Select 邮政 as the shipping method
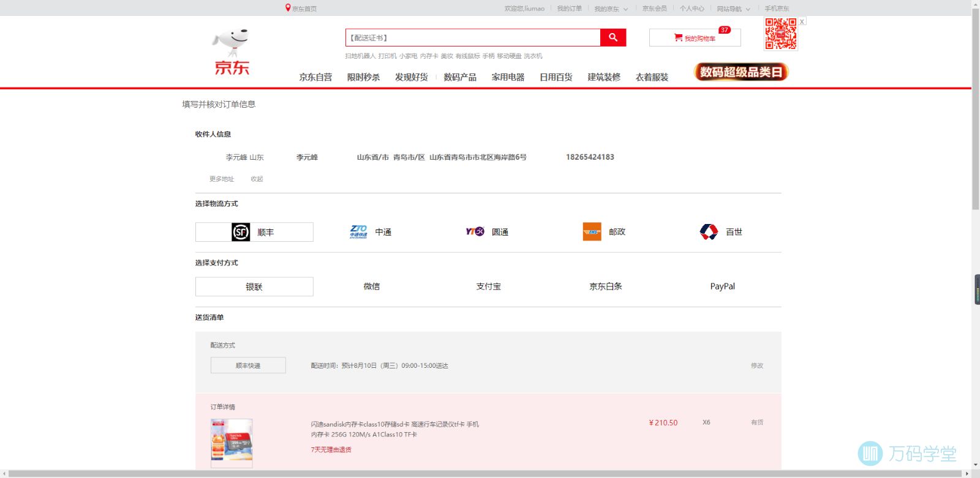The image size is (980, 478). [605, 232]
